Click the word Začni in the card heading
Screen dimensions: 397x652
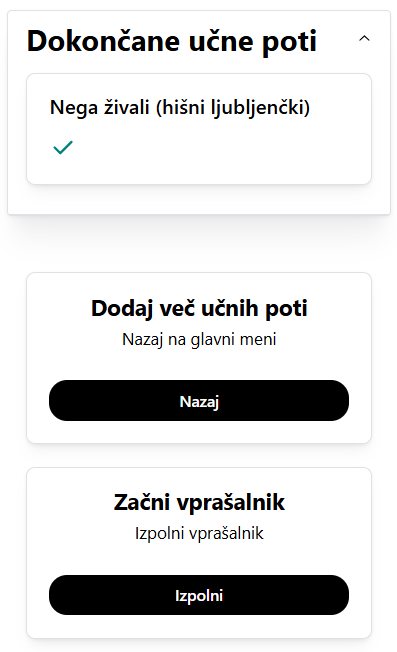click(142, 502)
